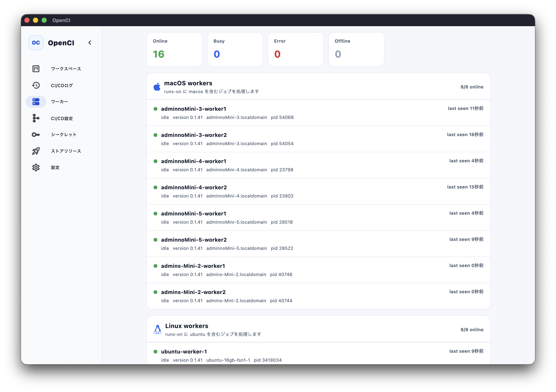The width and height of the screenshot is (556, 392).
Task: Click adminnoMini-4-worker2 green status dot
Action: tap(155, 187)
